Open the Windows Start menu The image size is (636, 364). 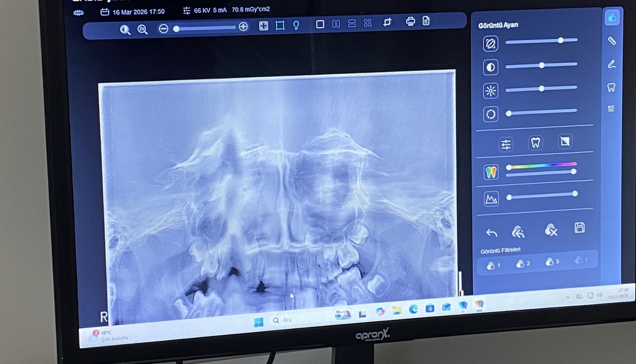pyautogui.click(x=258, y=322)
